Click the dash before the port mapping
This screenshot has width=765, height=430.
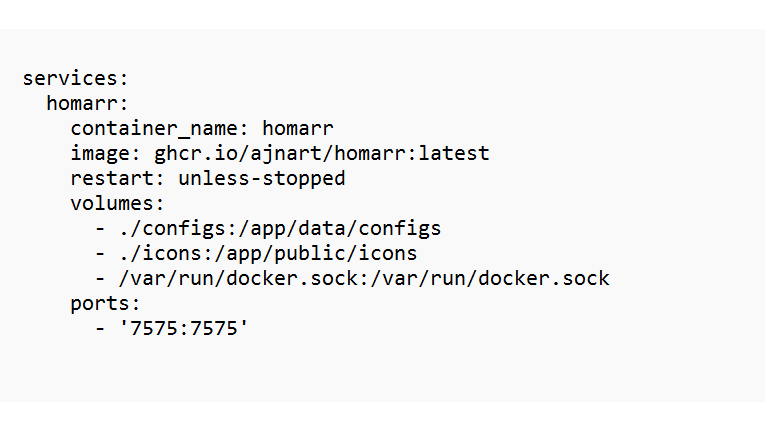click(100, 327)
